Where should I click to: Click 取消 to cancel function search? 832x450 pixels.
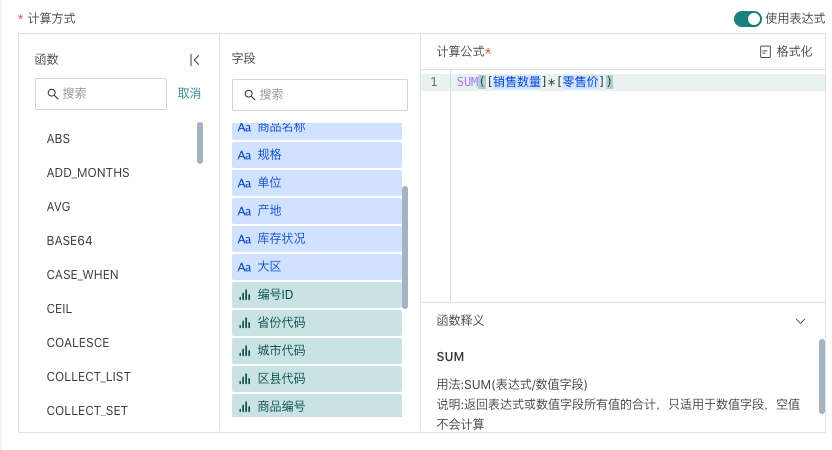tap(189, 93)
